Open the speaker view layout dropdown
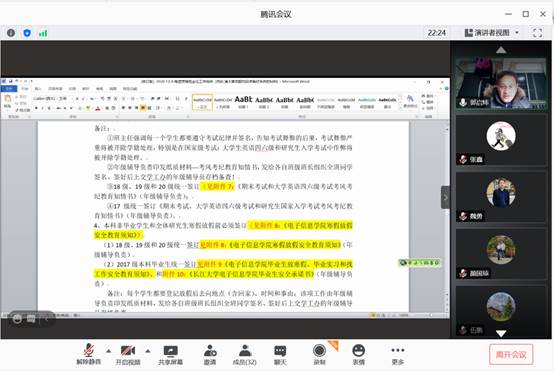554x372 pixels. click(492, 33)
